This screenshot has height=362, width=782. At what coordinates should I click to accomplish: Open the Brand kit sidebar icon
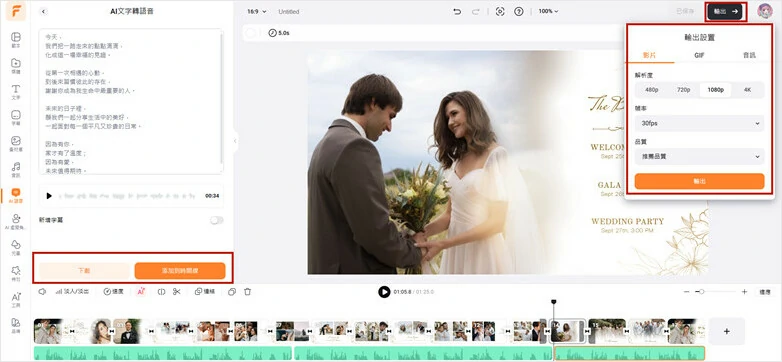click(16, 325)
